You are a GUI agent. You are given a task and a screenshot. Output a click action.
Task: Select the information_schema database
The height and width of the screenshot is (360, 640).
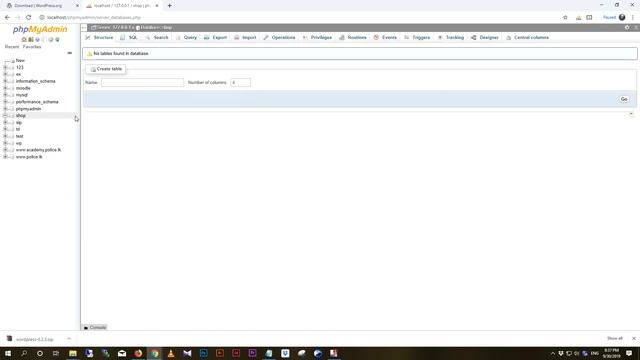click(x=36, y=81)
